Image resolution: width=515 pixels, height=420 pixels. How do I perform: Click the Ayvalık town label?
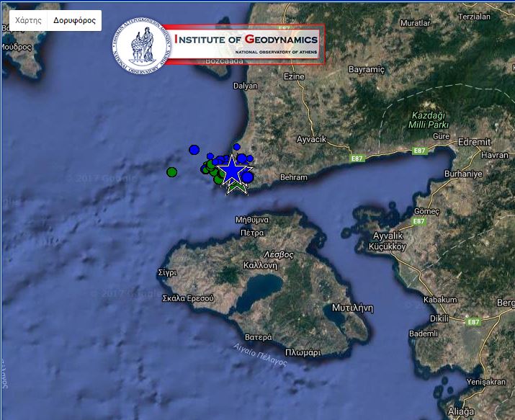tap(388, 236)
